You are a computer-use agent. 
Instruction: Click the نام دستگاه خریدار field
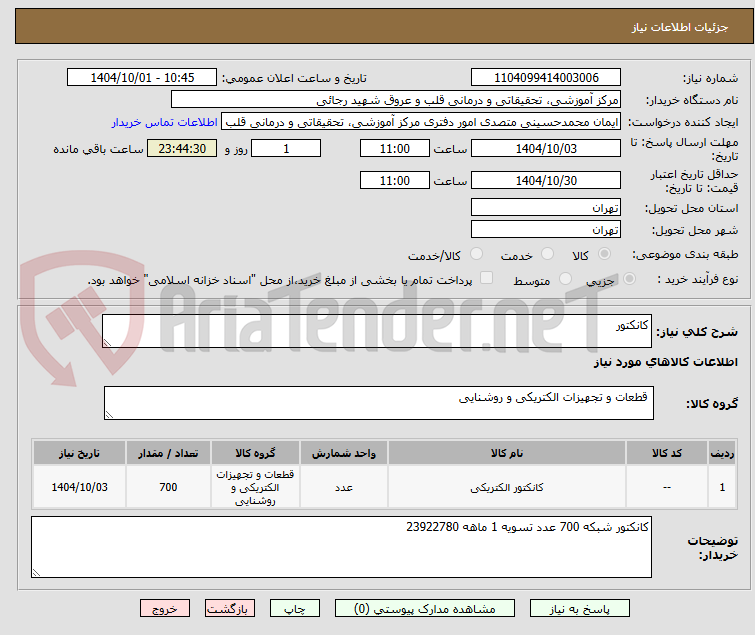(x=396, y=100)
